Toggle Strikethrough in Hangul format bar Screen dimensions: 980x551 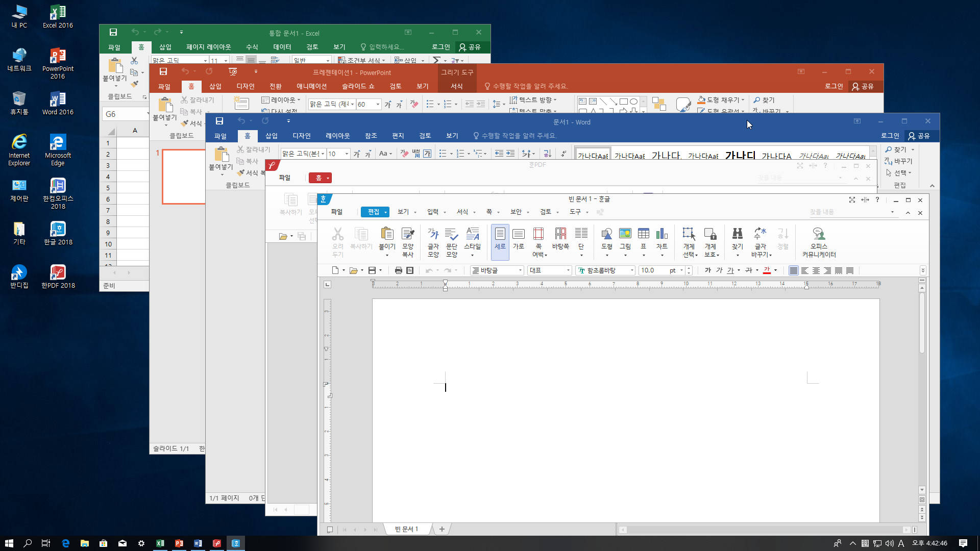(x=749, y=270)
